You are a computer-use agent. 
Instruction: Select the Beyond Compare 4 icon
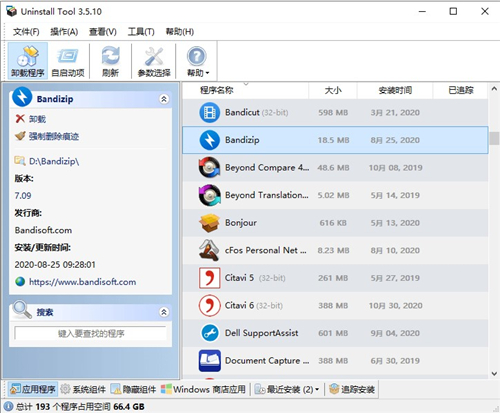tap(209, 167)
